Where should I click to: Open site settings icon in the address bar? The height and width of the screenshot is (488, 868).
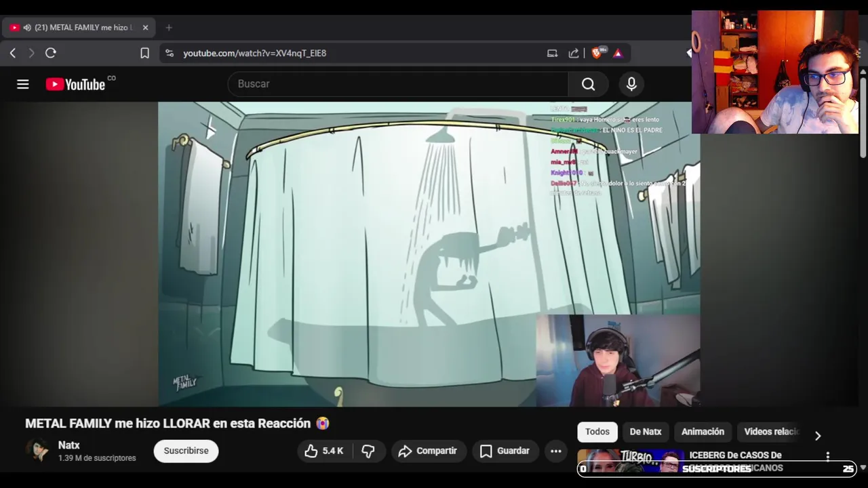click(x=170, y=53)
